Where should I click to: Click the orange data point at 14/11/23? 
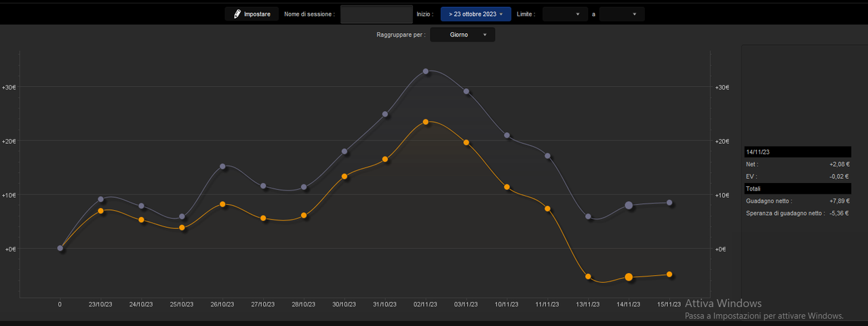coord(629,277)
